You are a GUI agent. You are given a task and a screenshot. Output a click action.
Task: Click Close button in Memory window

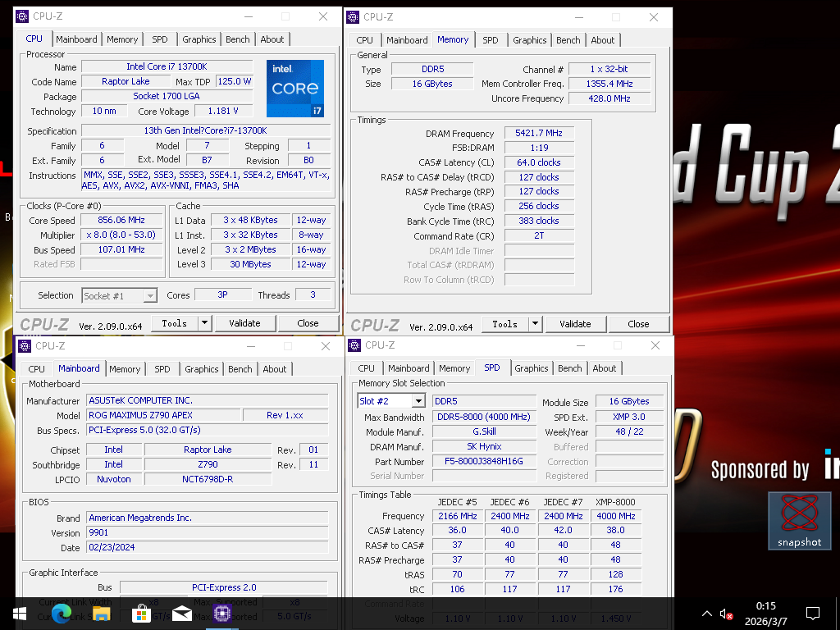point(638,324)
